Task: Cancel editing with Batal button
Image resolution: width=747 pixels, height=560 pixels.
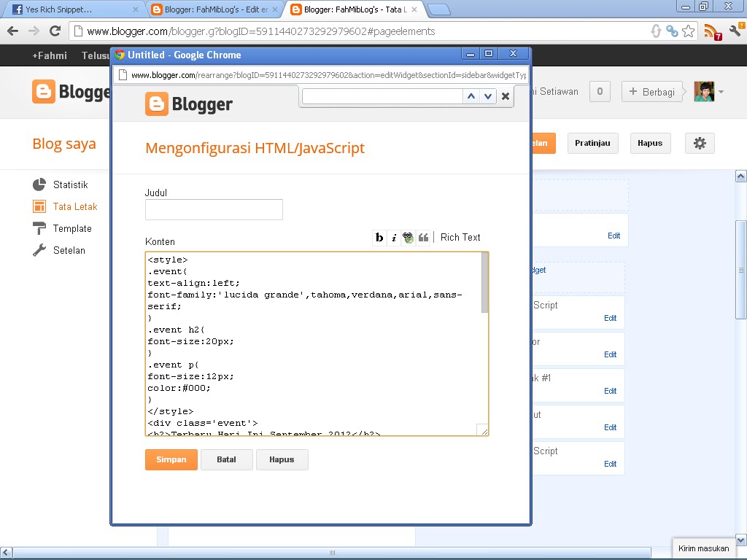Action: 226,459
